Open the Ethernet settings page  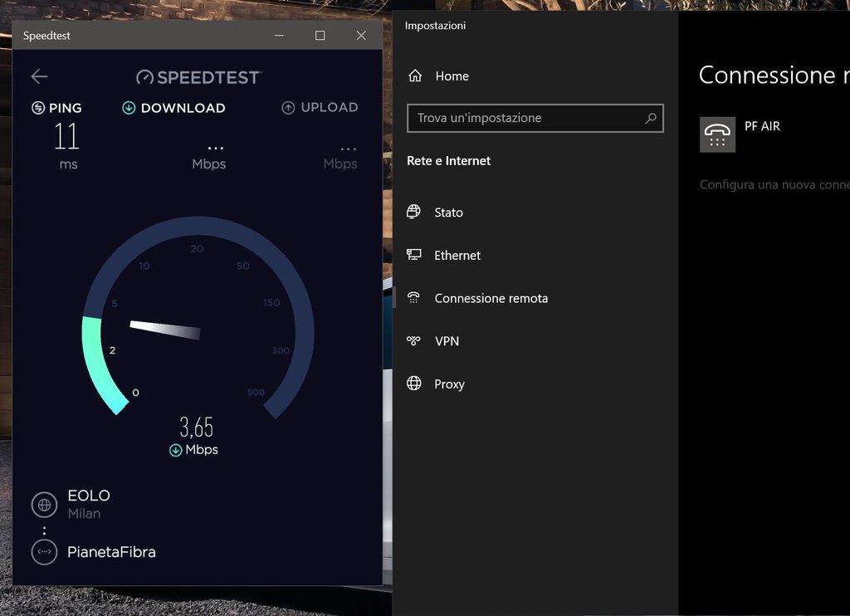(457, 256)
